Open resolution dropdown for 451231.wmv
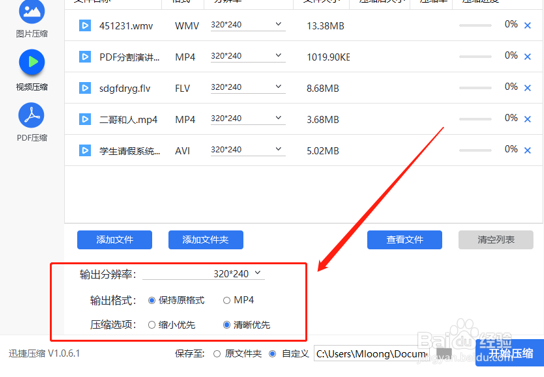This screenshot has height=377, width=544. 248,25
